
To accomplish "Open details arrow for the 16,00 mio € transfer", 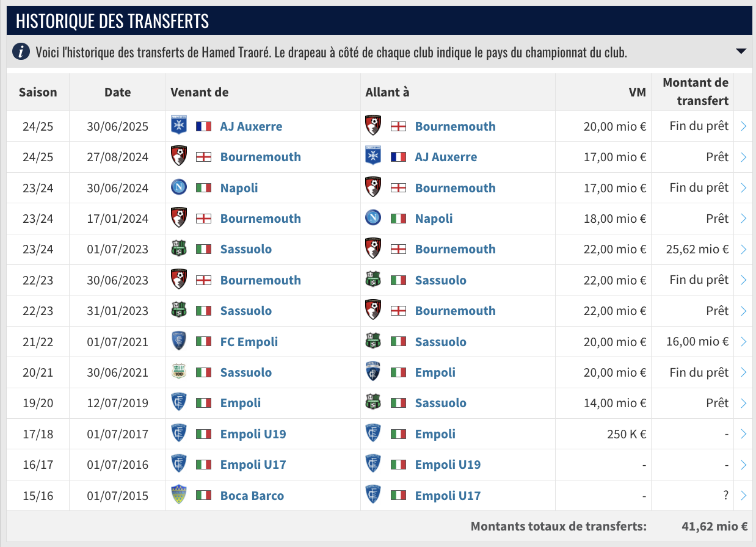I will point(743,342).
